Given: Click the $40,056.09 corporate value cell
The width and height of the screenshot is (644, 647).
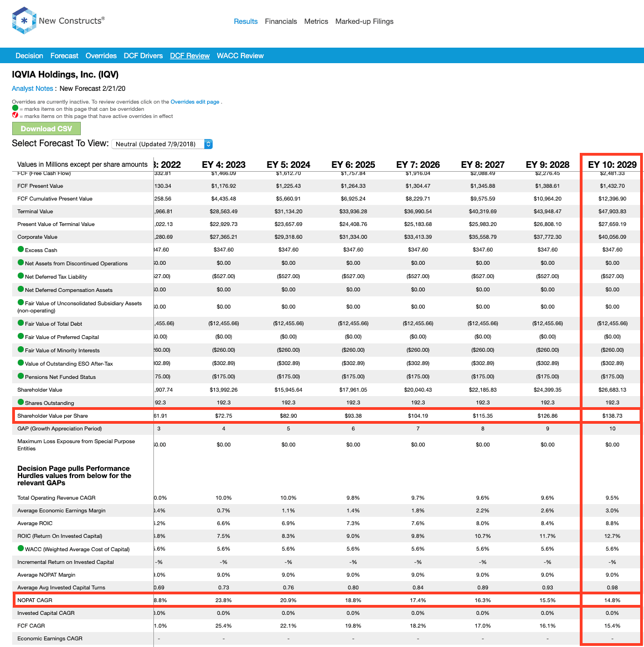Looking at the screenshot, I should coord(612,237).
